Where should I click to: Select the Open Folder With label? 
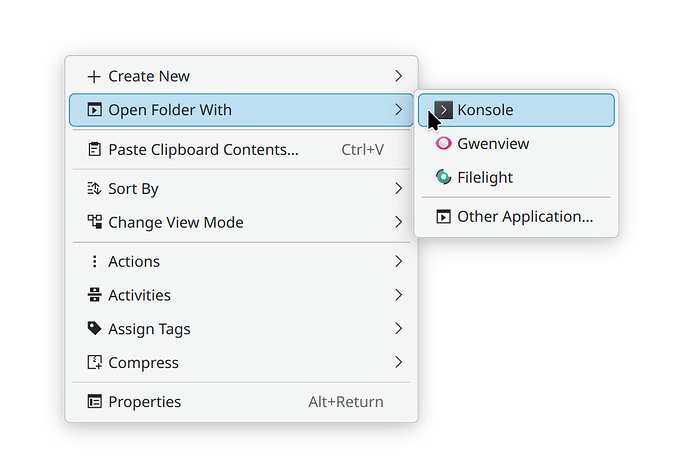(170, 110)
